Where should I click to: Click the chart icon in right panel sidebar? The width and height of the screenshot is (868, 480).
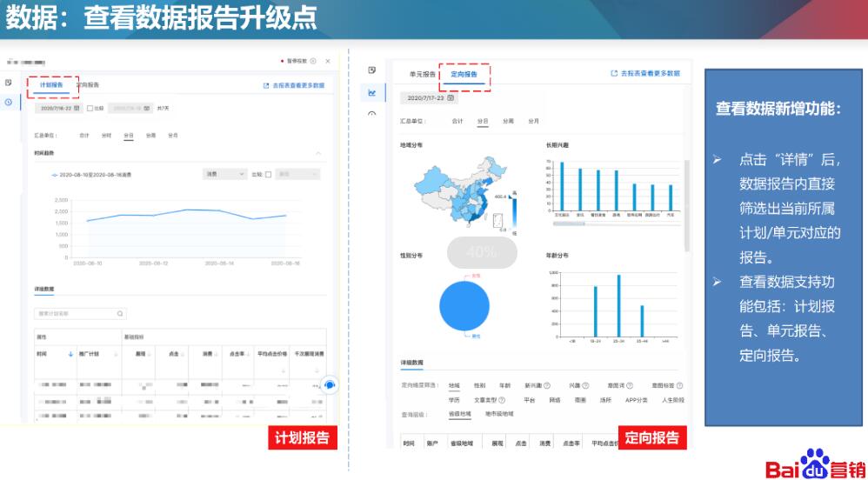pyautogui.click(x=372, y=92)
